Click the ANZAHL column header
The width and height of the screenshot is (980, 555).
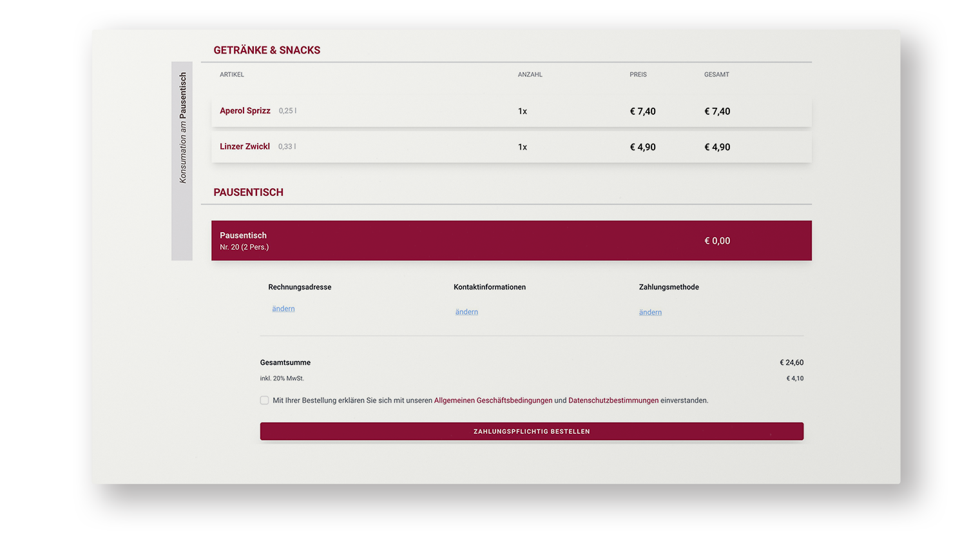(x=530, y=75)
